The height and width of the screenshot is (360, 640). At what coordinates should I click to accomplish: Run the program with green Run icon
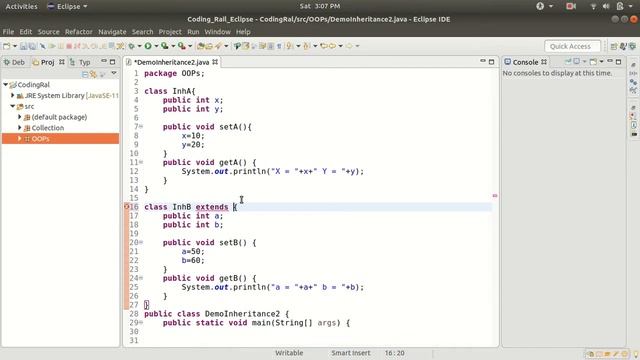[x=148, y=46]
